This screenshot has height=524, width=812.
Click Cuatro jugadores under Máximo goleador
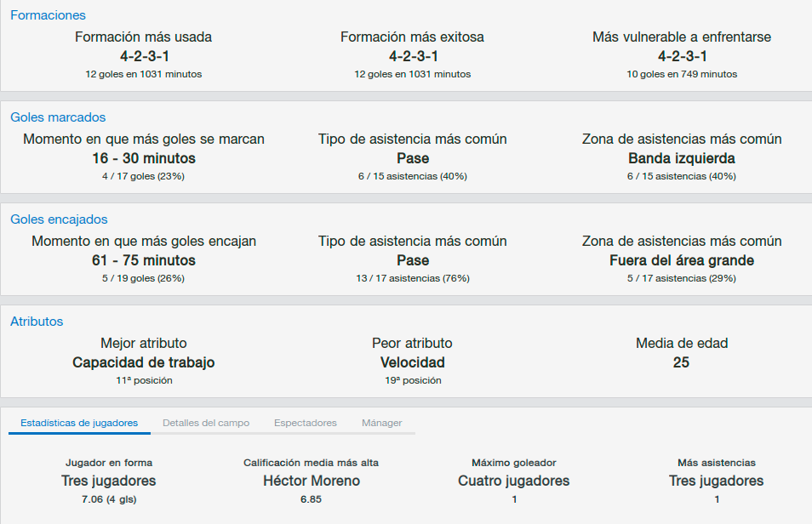pyautogui.click(x=514, y=481)
